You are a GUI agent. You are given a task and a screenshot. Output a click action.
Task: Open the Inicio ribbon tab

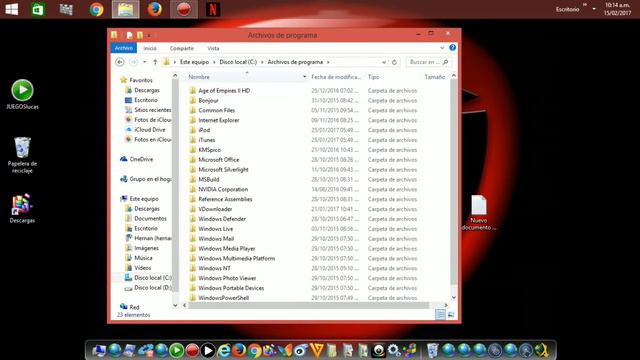point(150,48)
